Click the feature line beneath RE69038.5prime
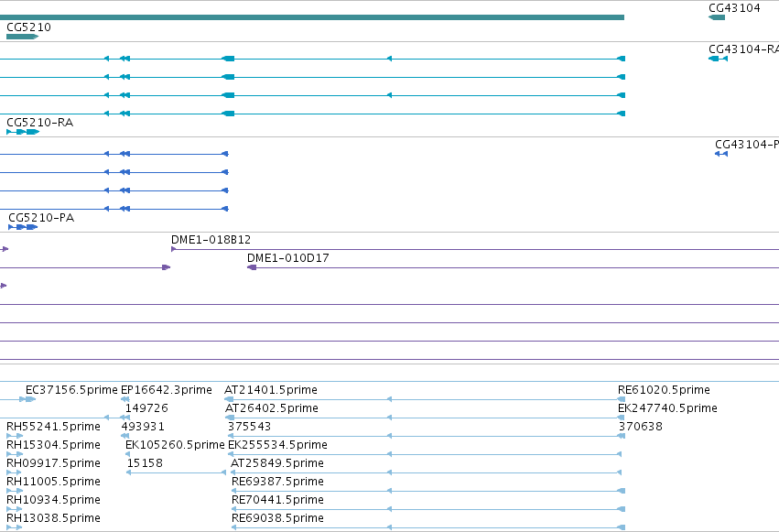Image resolution: width=779 pixels, height=532 pixels. click(428, 527)
